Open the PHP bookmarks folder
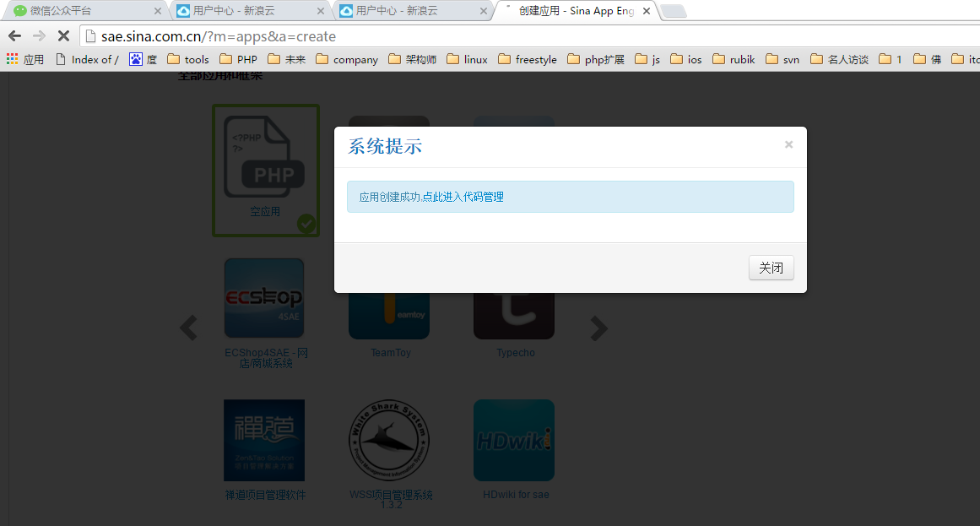The image size is (980, 526). click(x=238, y=59)
